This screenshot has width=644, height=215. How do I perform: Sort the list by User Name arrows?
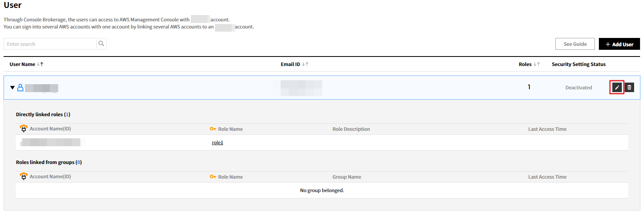click(40, 64)
